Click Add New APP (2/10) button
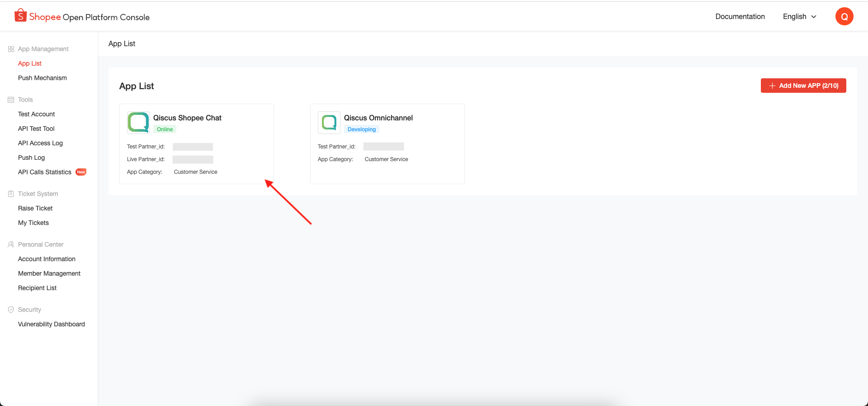The width and height of the screenshot is (868, 406). pyautogui.click(x=803, y=86)
